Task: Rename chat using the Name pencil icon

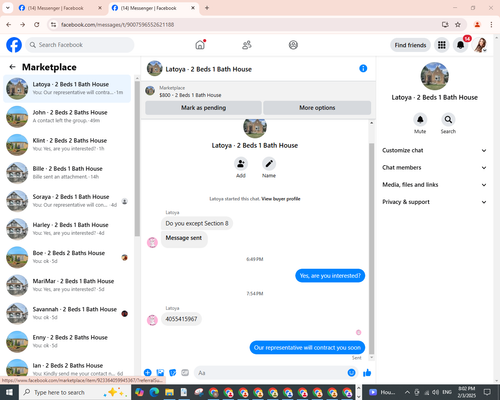Action: (x=269, y=164)
